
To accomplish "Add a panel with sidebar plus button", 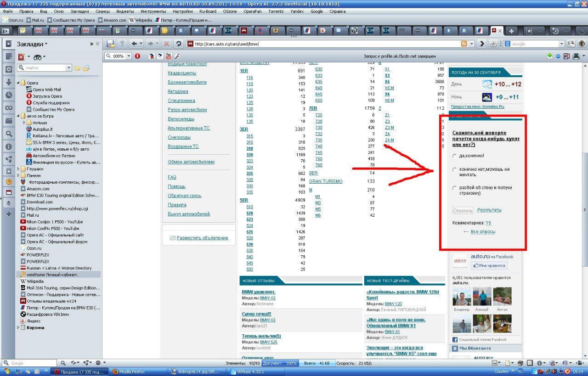I will pyautogui.click(x=9, y=214).
